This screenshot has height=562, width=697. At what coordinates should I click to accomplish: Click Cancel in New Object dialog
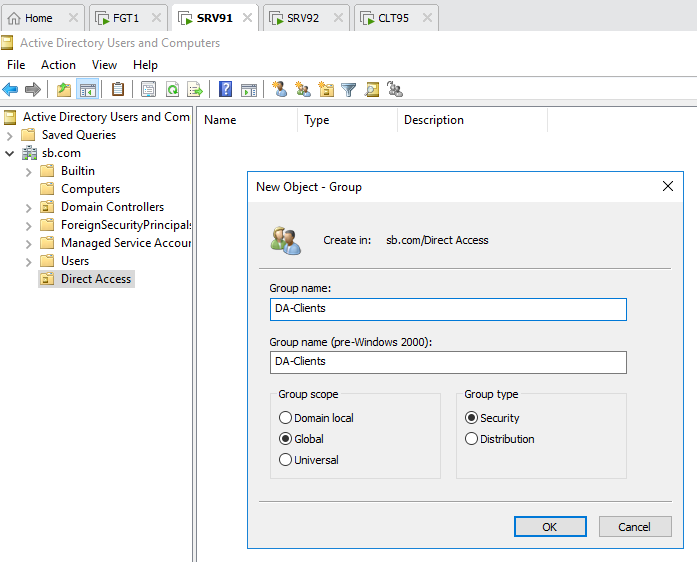[x=635, y=527]
